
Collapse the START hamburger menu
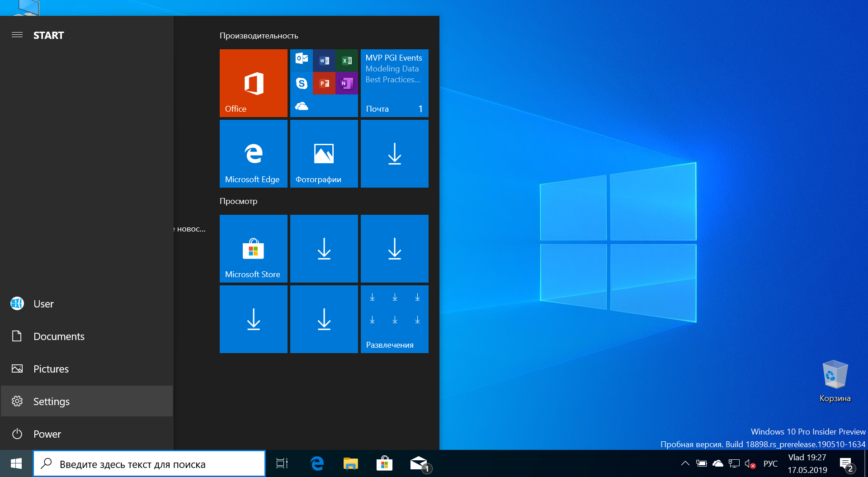pyautogui.click(x=17, y=35)
